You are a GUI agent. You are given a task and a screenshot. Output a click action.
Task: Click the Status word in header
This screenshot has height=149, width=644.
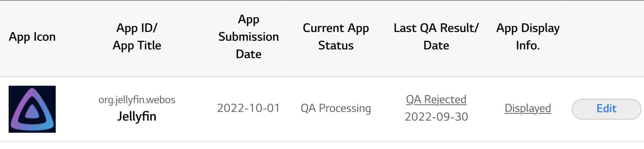(336, 46)
